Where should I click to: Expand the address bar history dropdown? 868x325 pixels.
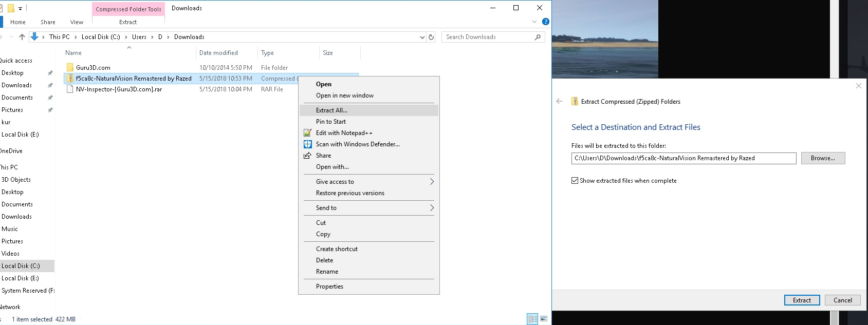tap(422, 37)
